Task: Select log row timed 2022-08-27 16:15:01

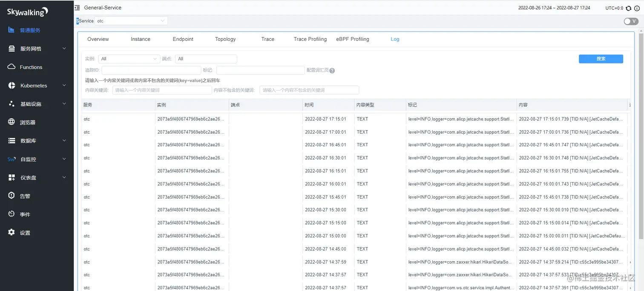Action: point(356,171)
